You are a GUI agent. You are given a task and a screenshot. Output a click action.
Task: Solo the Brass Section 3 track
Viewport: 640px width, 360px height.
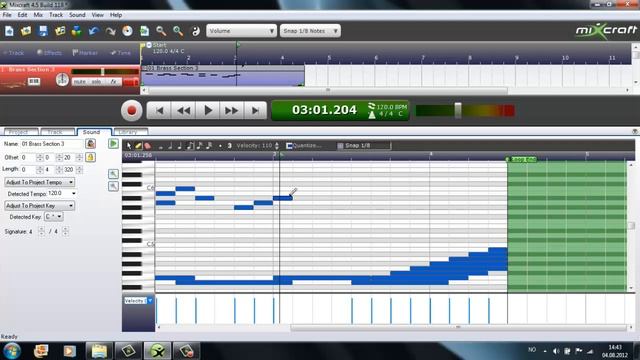click(x=96, y=82)
